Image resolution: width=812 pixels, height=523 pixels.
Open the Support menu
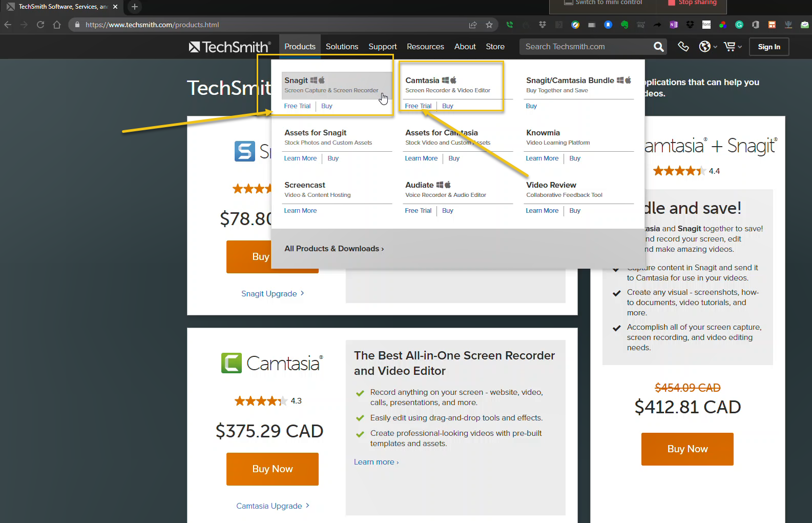click(x=383, y=47)
